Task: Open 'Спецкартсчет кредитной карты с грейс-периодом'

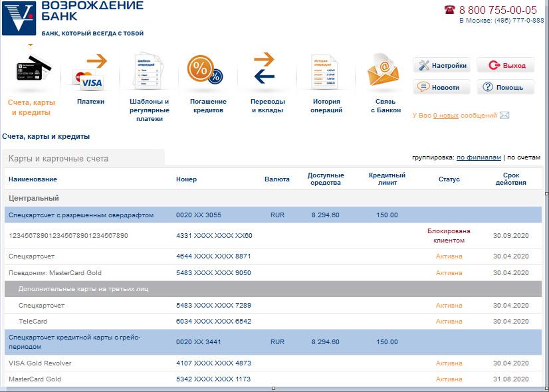Action: [x=74, y=342]
